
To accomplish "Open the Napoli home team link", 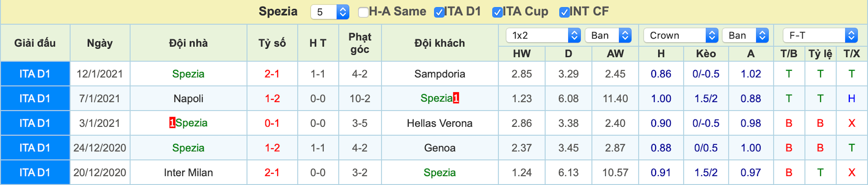I will 188,98.
